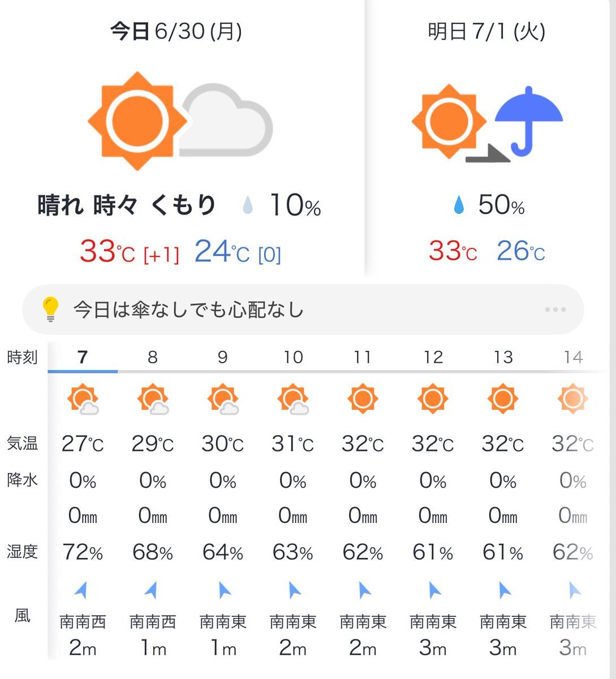Tap the large sun and cloud icon for today
The height and width of the screenshot is (679, 616).
180,121
